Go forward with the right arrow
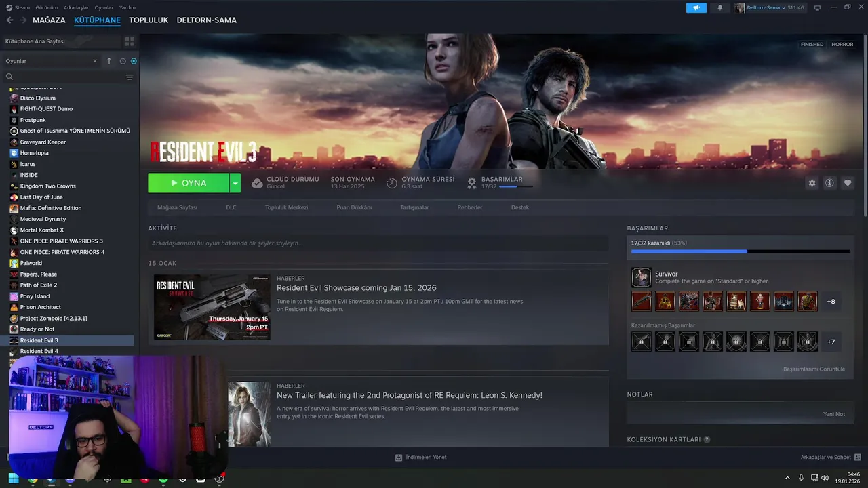Screen dimensions: 868x488 click(x=23, y=20)
